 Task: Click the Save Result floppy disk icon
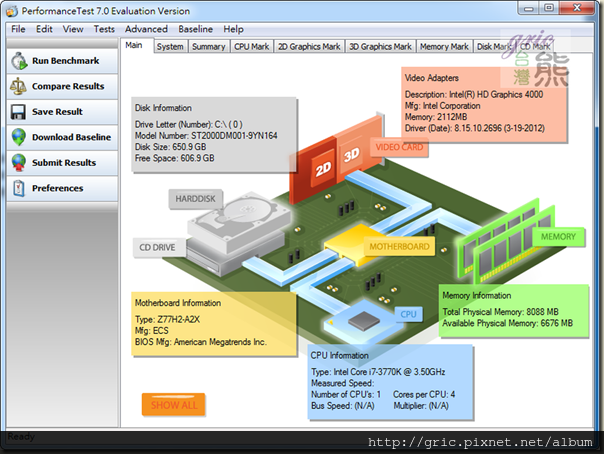click(x=18, y=112)
